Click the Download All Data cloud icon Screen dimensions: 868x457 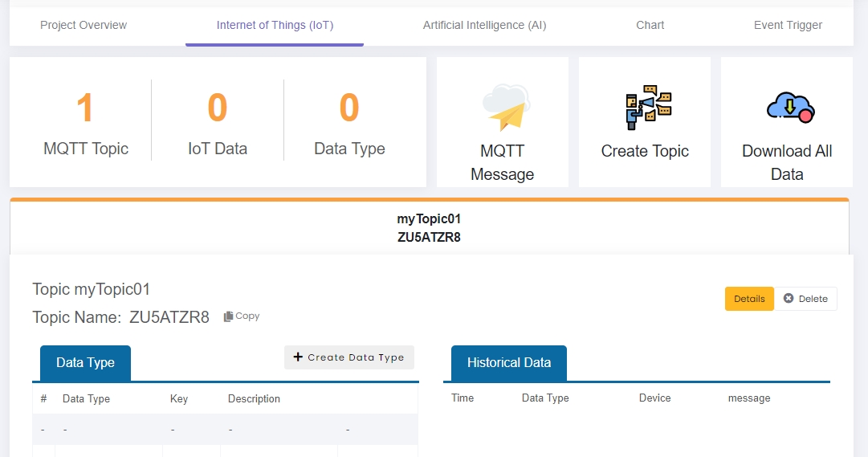[790, 108]
